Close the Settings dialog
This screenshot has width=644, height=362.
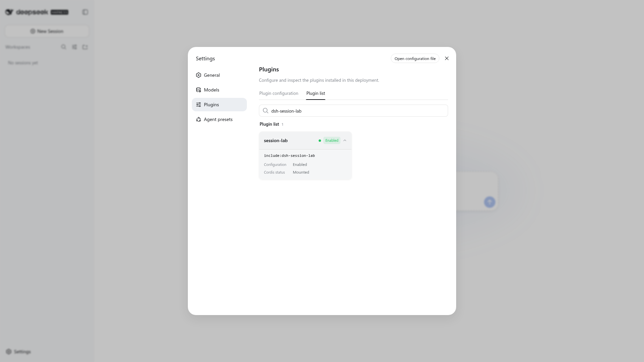pyautogui.click(x=447, y=58)
